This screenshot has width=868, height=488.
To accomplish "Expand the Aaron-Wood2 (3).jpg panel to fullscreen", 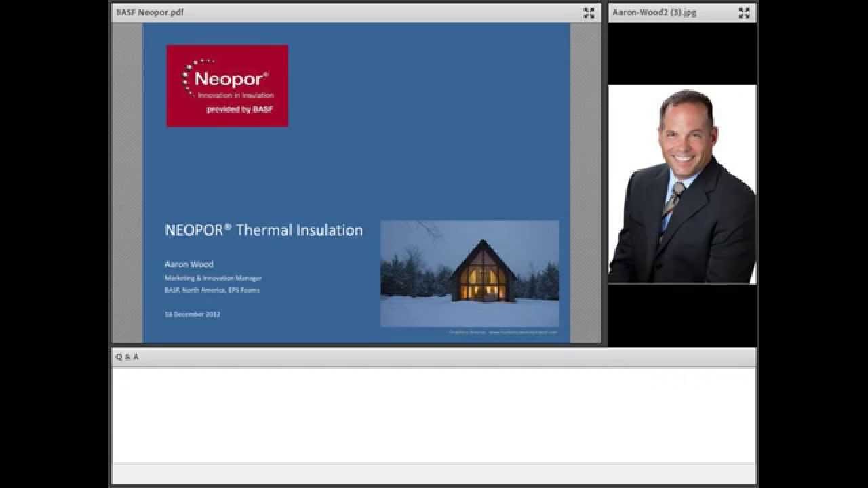I will click(x=744, y=13).
